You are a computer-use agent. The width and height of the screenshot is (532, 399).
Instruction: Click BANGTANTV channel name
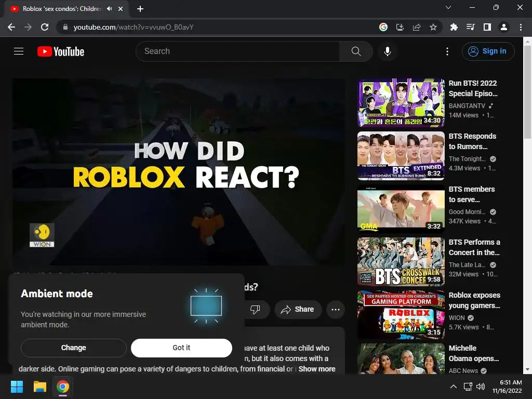(467, 106)
